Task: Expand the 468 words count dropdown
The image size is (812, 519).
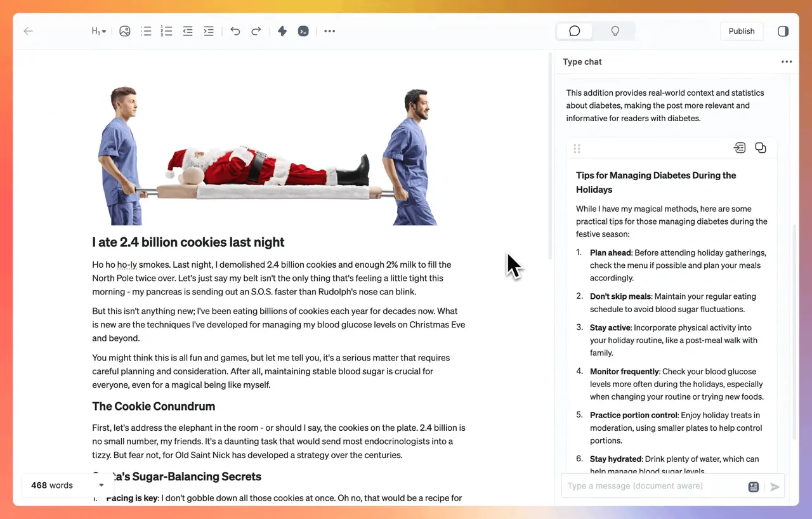Action: coord(68,485)
